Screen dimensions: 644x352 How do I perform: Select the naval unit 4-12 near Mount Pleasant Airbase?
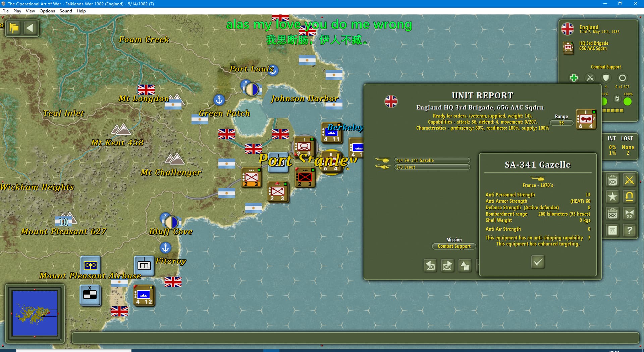(x=144, y=295)
